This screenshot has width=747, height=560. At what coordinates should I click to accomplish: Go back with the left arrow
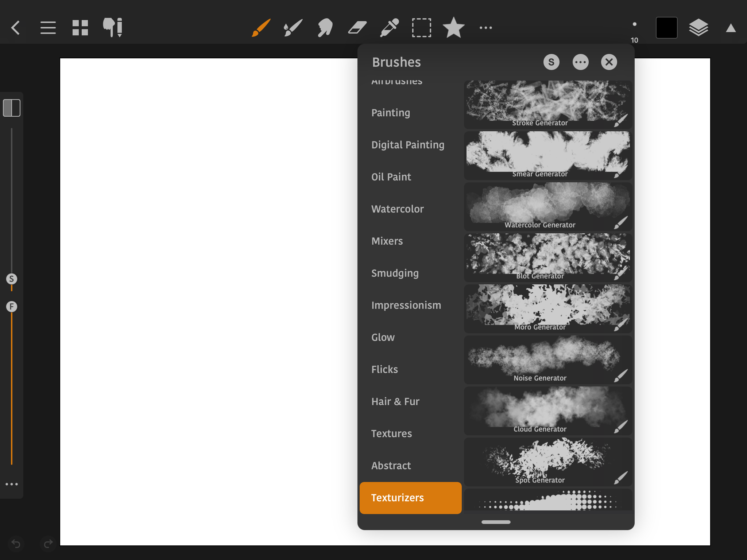coord(16,28)
